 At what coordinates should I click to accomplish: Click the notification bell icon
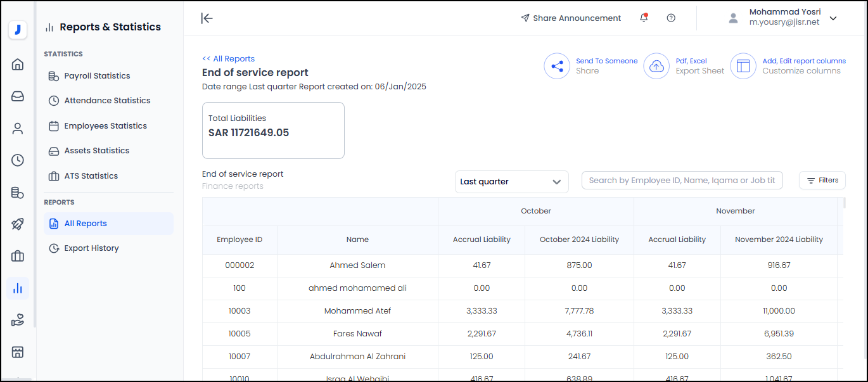point(644,18)
